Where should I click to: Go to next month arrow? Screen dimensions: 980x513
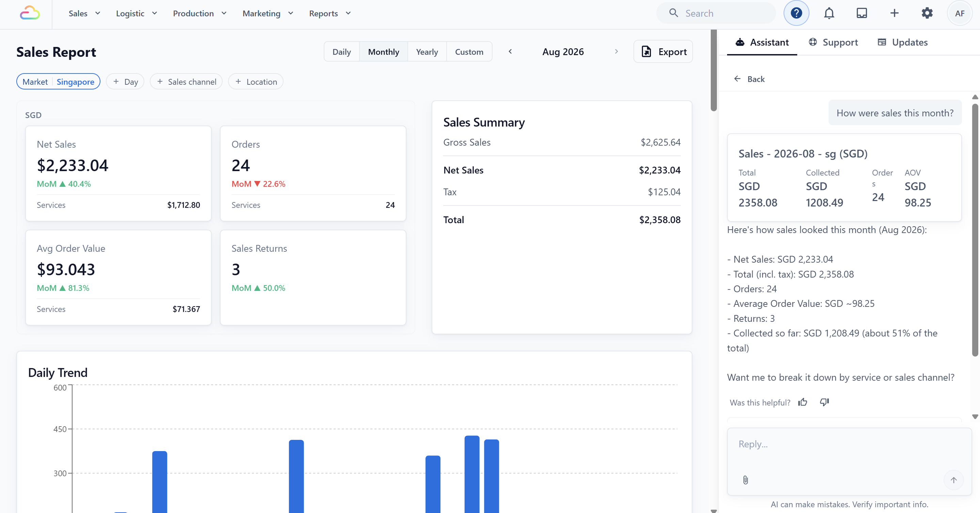[616, 51]
